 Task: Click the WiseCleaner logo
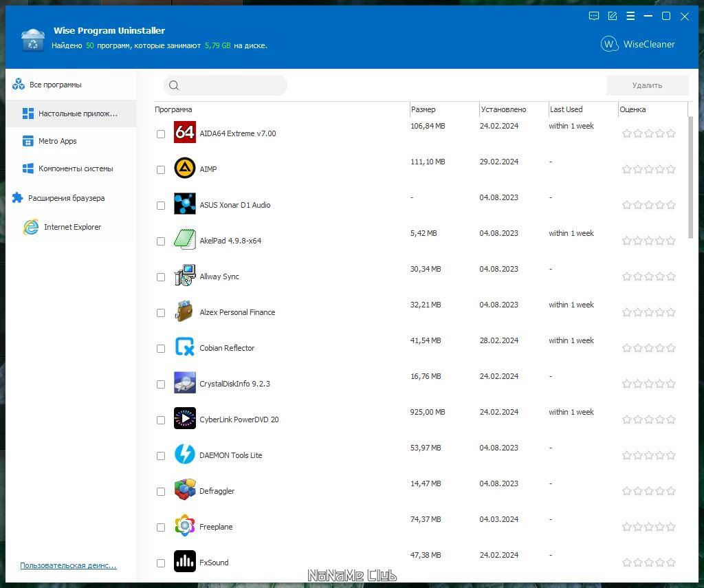pos(637,44)
